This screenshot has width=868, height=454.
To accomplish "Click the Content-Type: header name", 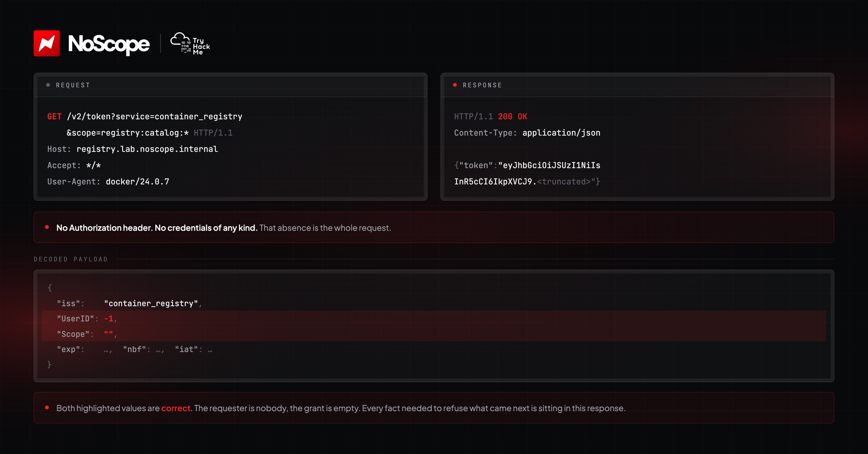I will 486,133.
